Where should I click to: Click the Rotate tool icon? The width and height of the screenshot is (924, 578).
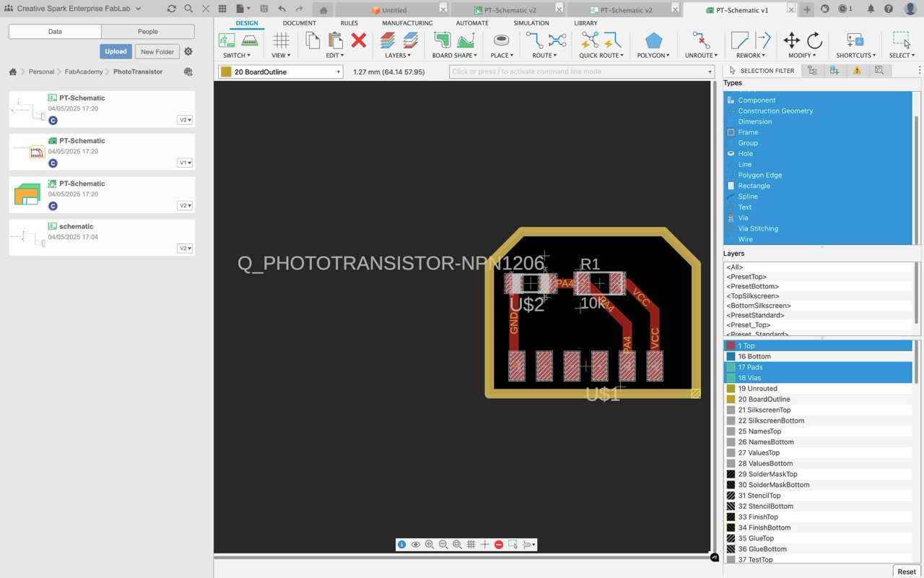[814, 40]
